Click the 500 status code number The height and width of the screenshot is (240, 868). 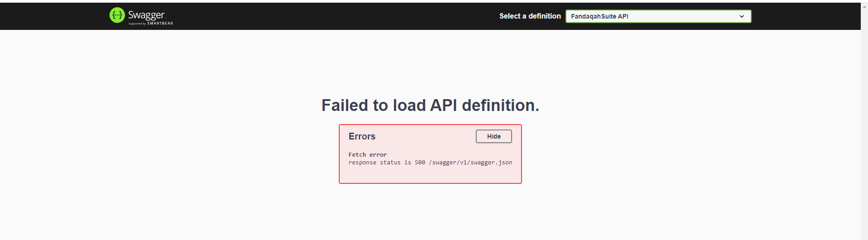[420, 163]
